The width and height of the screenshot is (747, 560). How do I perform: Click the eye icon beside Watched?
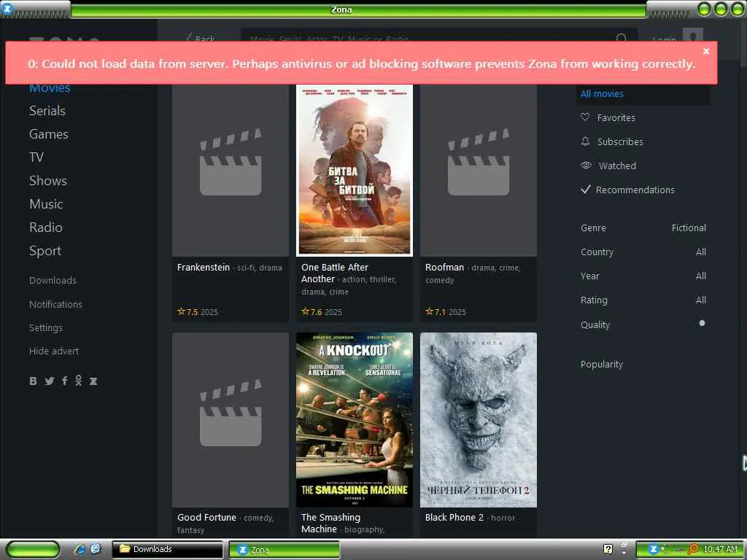586,166
